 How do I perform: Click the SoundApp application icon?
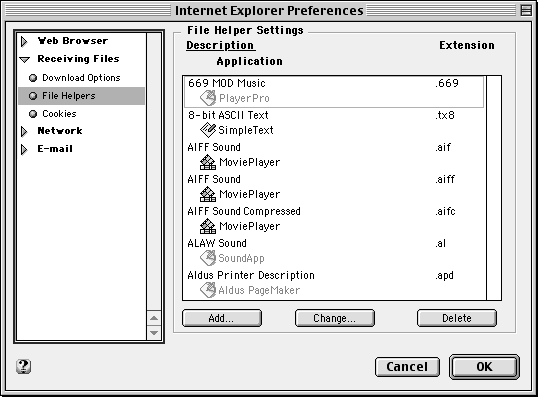(x=208, y=258)
